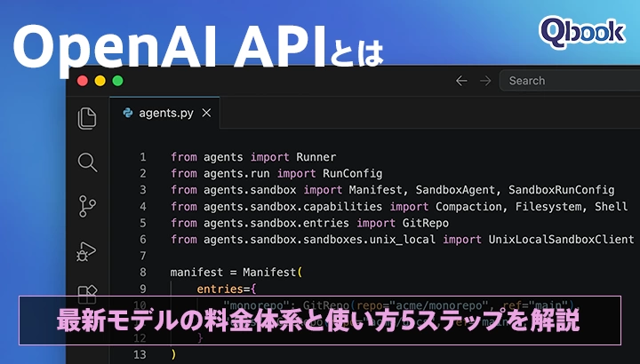This screenshot has height=364, width=640.
Task: Click agents.sandbox.sandboxes.unix_local on line 6
Action: 320,240
